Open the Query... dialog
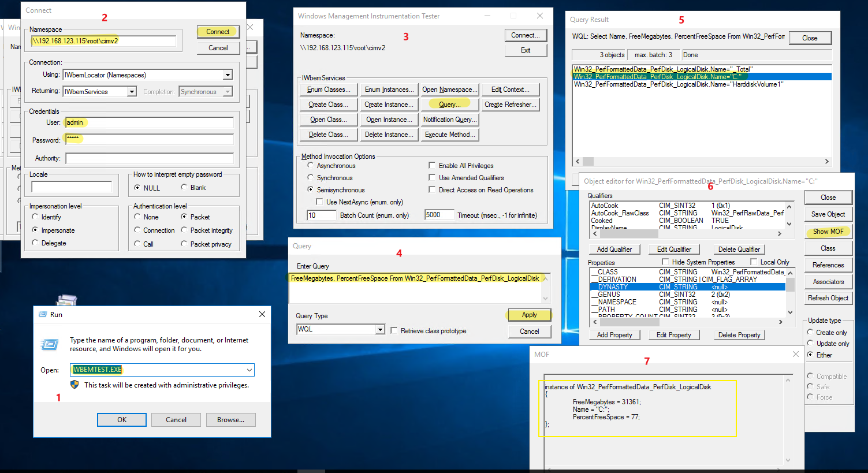 449,104
